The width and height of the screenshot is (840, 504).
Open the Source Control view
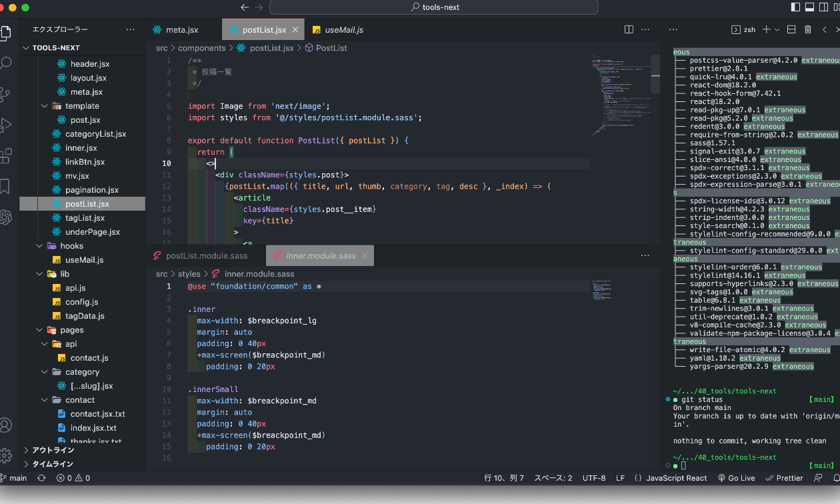coord(5,94)
